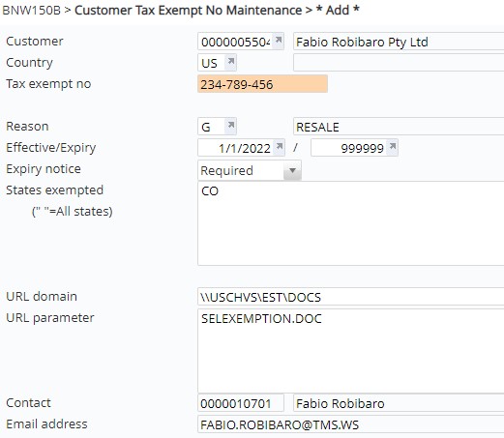Screen dimensions: 504x438
Task: Click the RESALE reason description field
Action: tap(399, 127)
